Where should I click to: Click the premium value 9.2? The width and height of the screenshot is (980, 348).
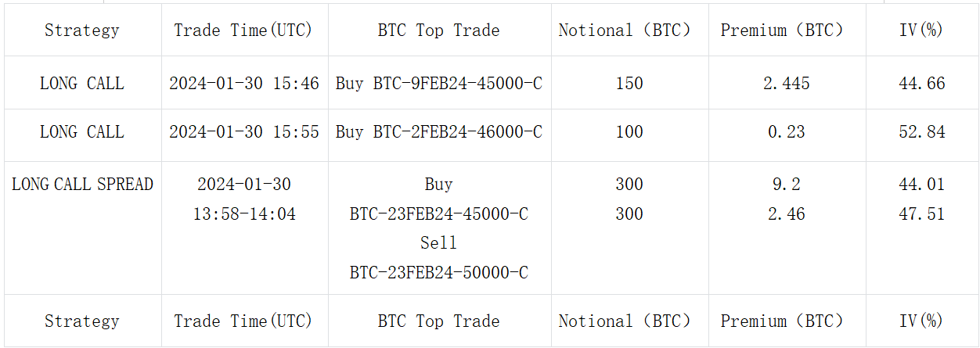point(787,185)
